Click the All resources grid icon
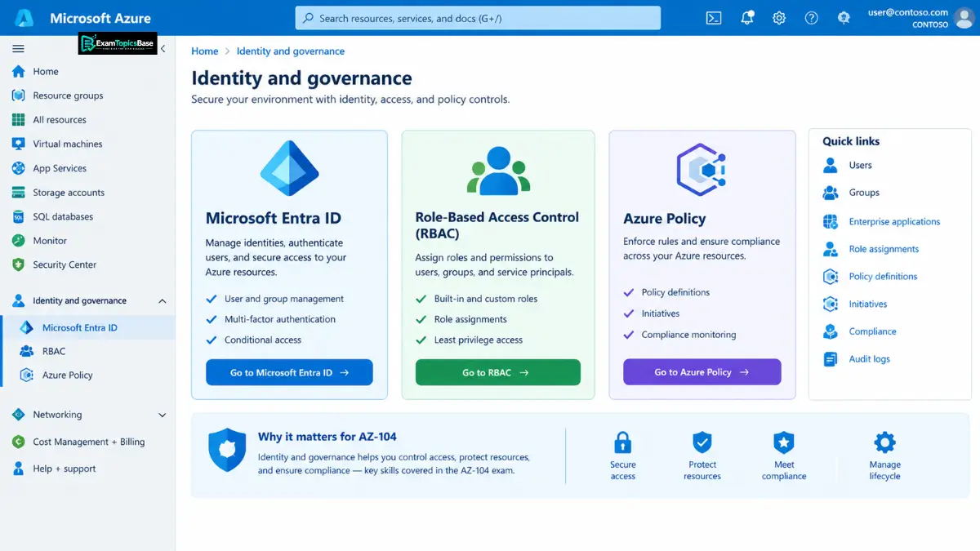Viewport: 980px width, 551px height. (x=18, y=120)
